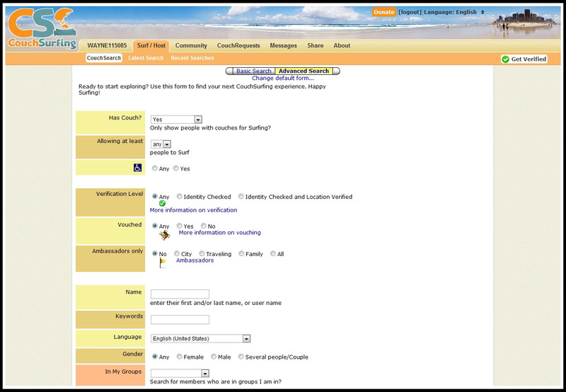The height and width of the screenshot is (392, 566).
Task: Open the Community tab
Action: click(191, 45)
